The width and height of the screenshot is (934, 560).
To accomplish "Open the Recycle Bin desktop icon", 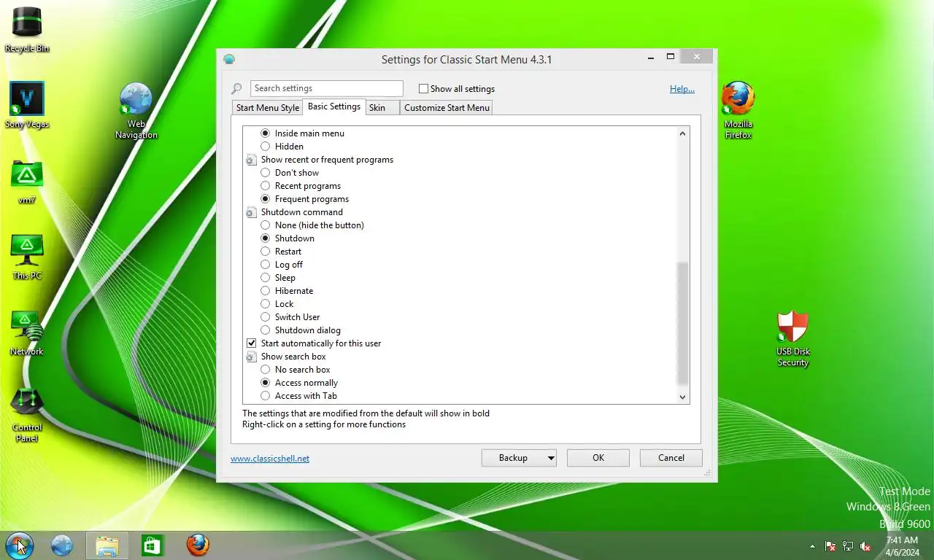I will (27, 29).
